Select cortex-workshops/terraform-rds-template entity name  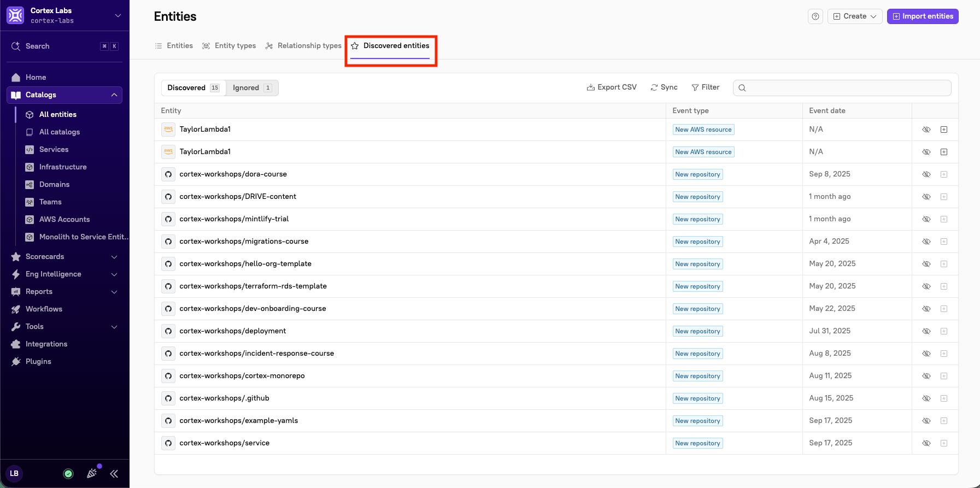click(x=253, y=286)
